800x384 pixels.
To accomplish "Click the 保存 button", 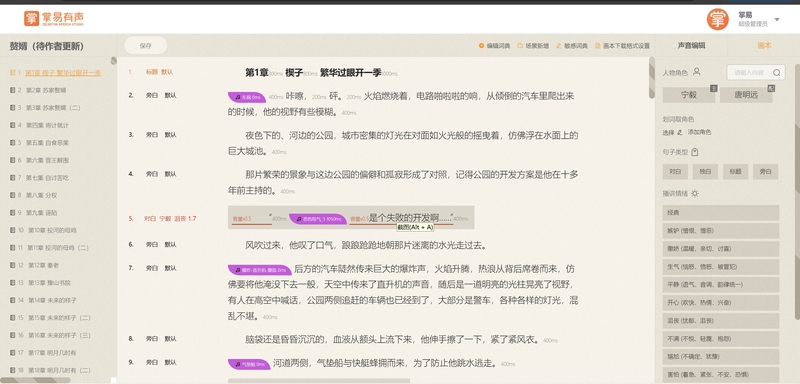I will [146, 45].
